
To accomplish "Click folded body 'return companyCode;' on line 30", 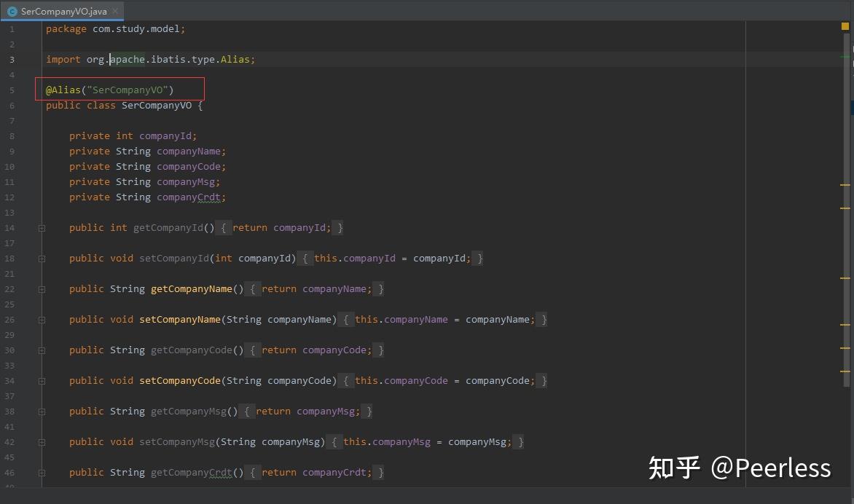I will point(316,350).
